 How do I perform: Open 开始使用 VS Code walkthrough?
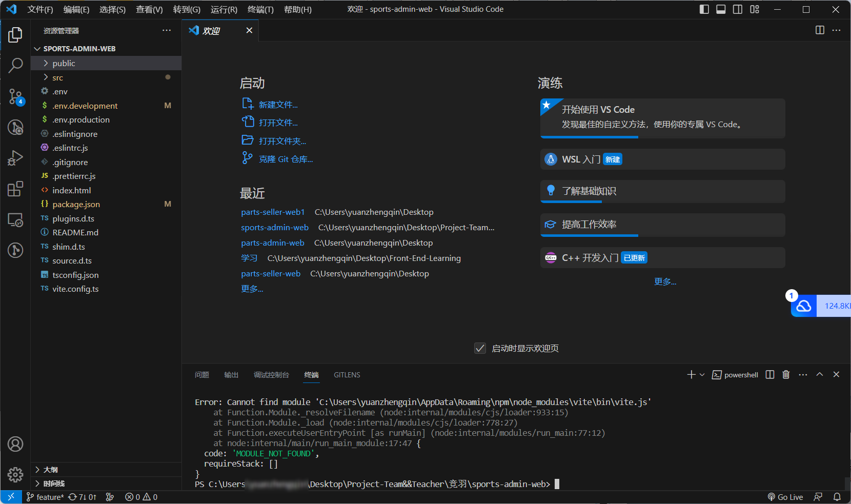tap(662, 118)
